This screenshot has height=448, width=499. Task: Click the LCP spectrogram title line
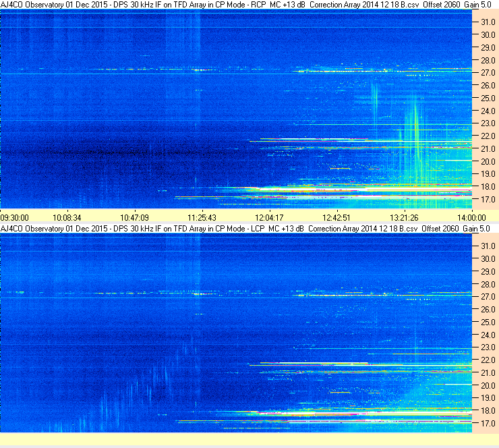tap(245, 229)
